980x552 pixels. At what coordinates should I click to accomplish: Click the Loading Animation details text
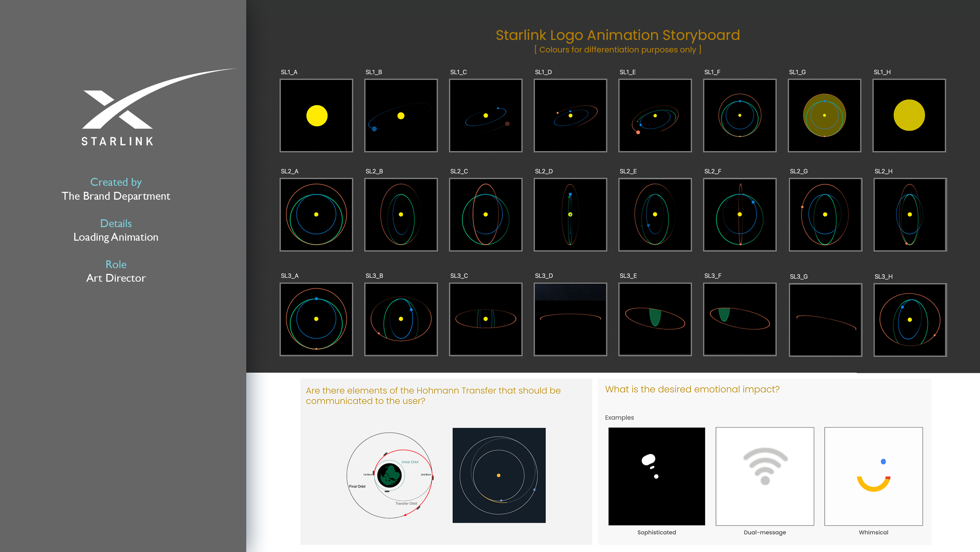point(116,237)
